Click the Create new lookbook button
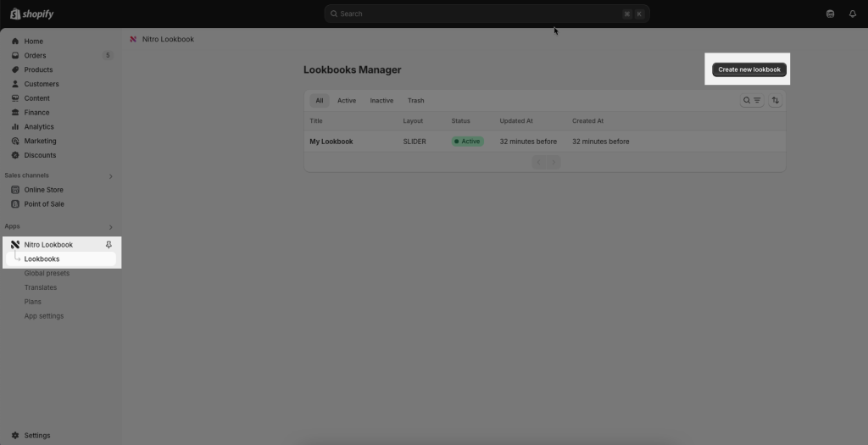This screenshot has height=445, width=868. coord(749,70)
